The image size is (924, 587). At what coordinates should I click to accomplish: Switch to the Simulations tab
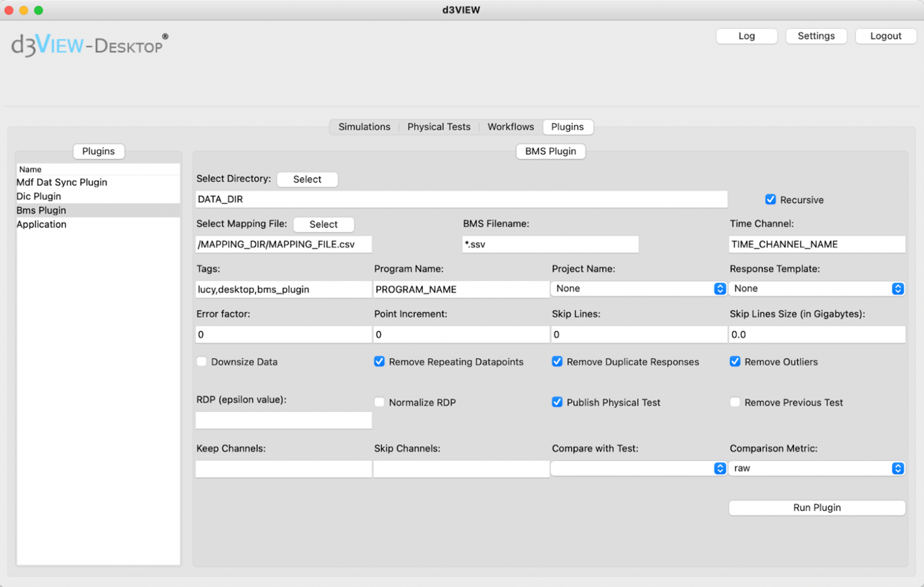[x=364, y=127]
